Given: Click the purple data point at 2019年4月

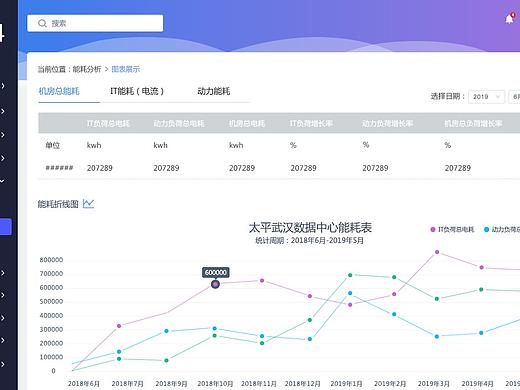Looking at the screenshot, I should click(x=481, y=267).
